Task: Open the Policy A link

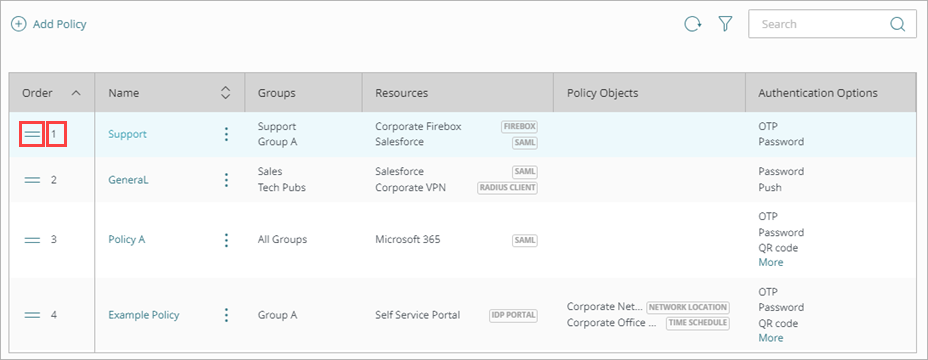Action: click(127, 240)
